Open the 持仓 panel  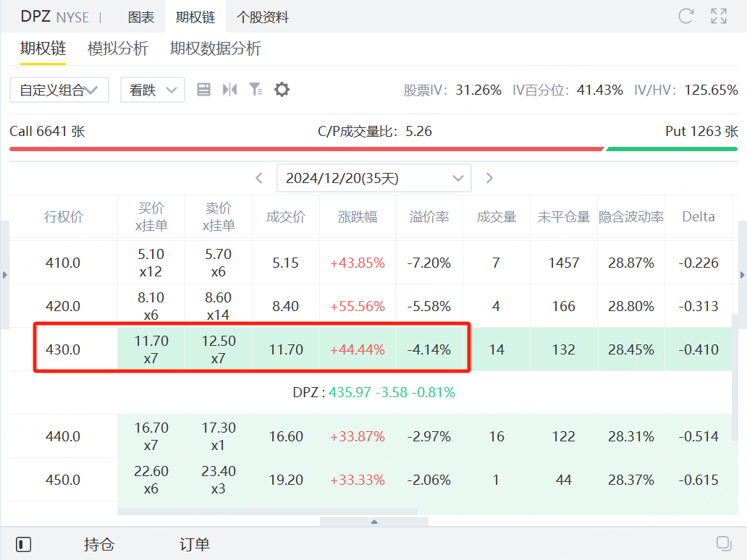(99, 544)
